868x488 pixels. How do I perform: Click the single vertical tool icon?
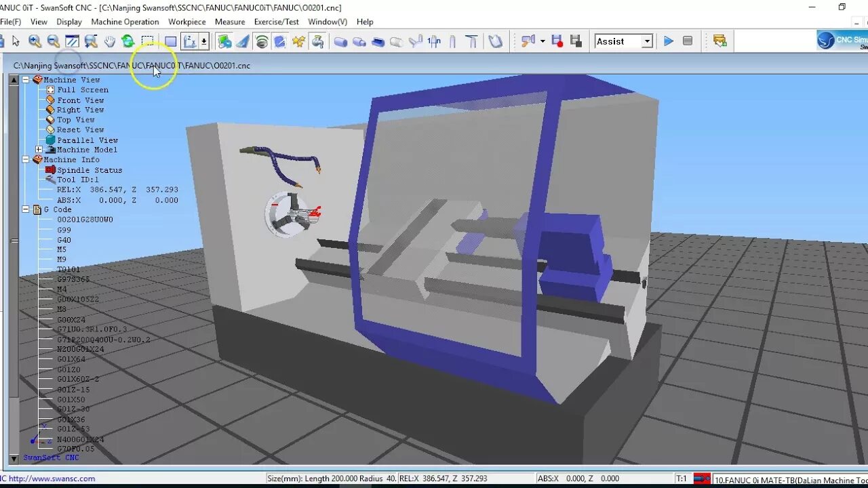click(452, 41)
